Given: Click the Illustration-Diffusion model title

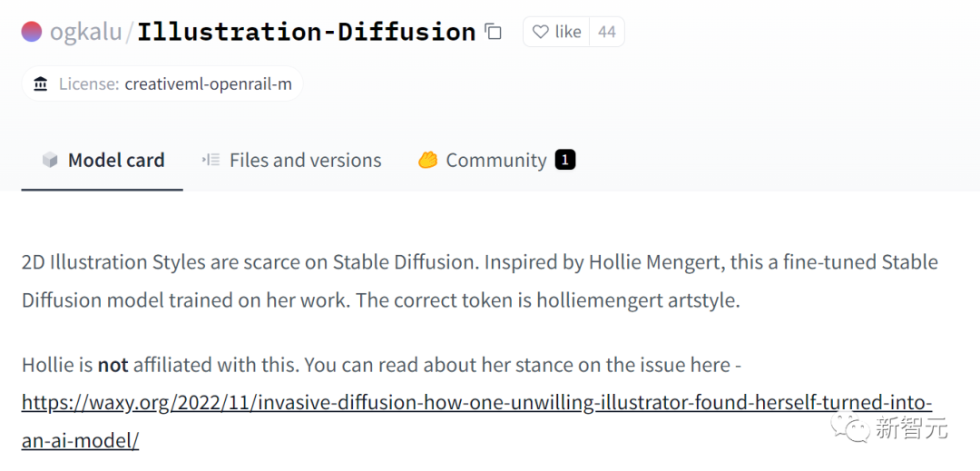Looking at the screenshot, I should (x=307, y=32).
